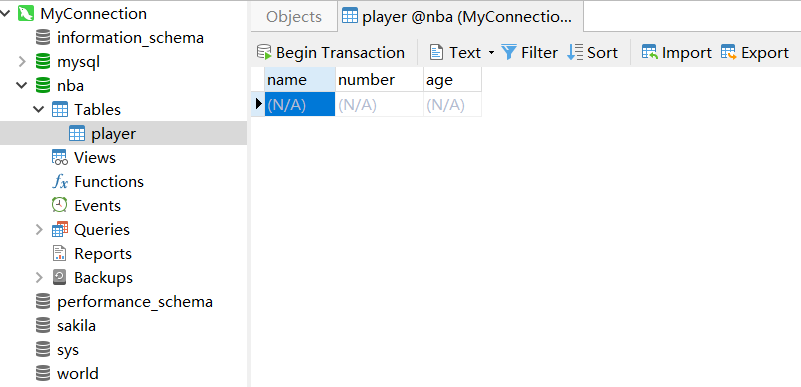Click the Views glasses icon

[x=60, y=158]
